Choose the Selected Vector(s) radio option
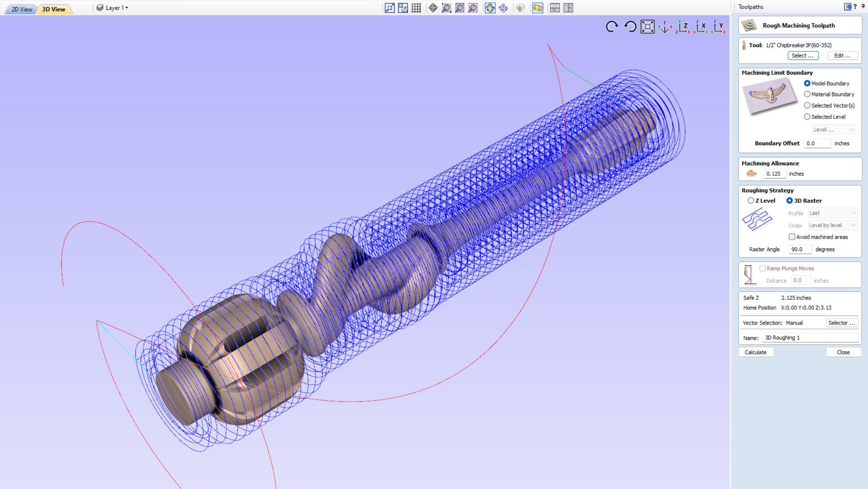 807,106
